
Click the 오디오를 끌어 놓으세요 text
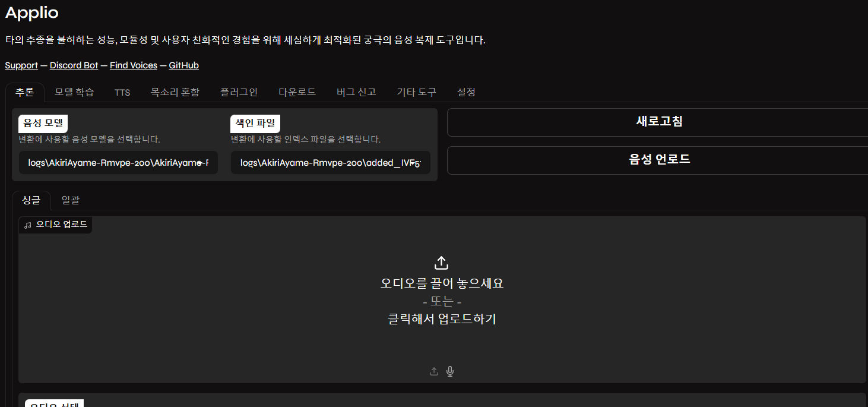point(442,283)
